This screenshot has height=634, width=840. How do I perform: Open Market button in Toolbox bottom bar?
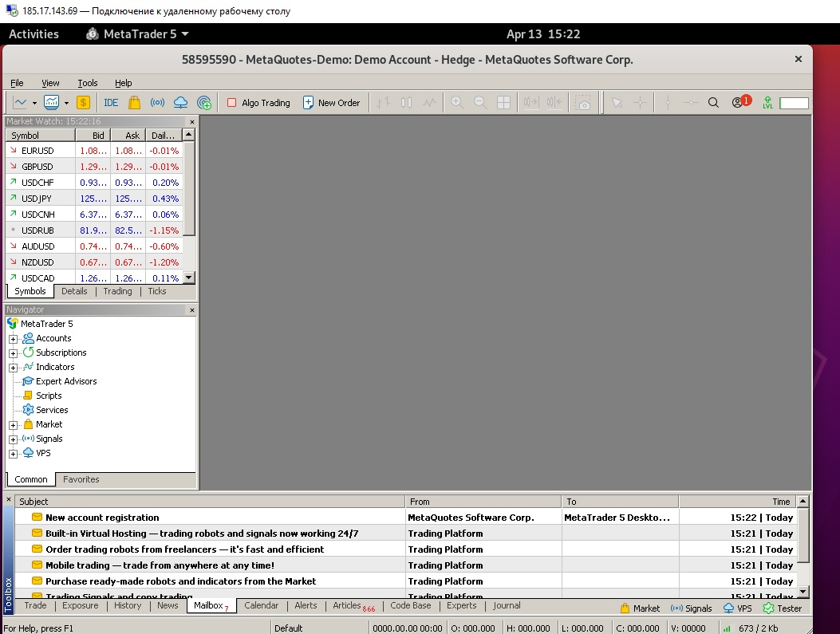click(x=641, y=608)
